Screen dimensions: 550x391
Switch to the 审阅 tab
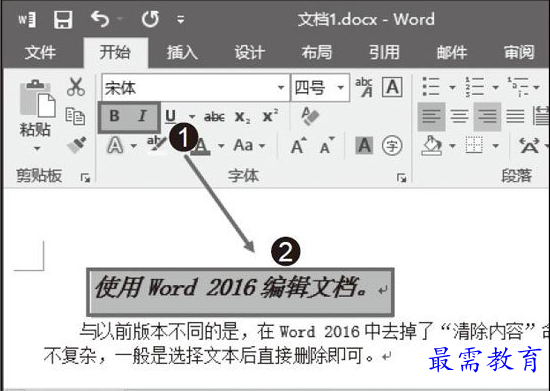click(519, 53)
